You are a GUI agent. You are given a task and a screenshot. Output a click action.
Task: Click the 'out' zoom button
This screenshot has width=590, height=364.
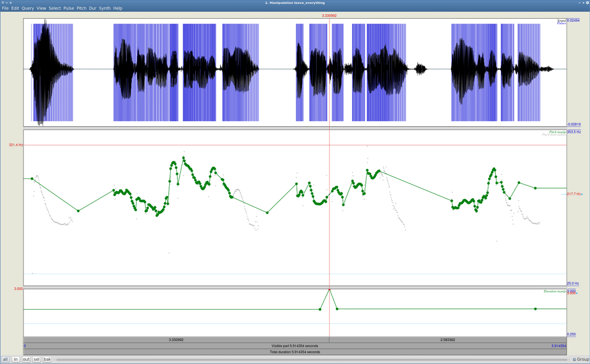coord(26,360)
